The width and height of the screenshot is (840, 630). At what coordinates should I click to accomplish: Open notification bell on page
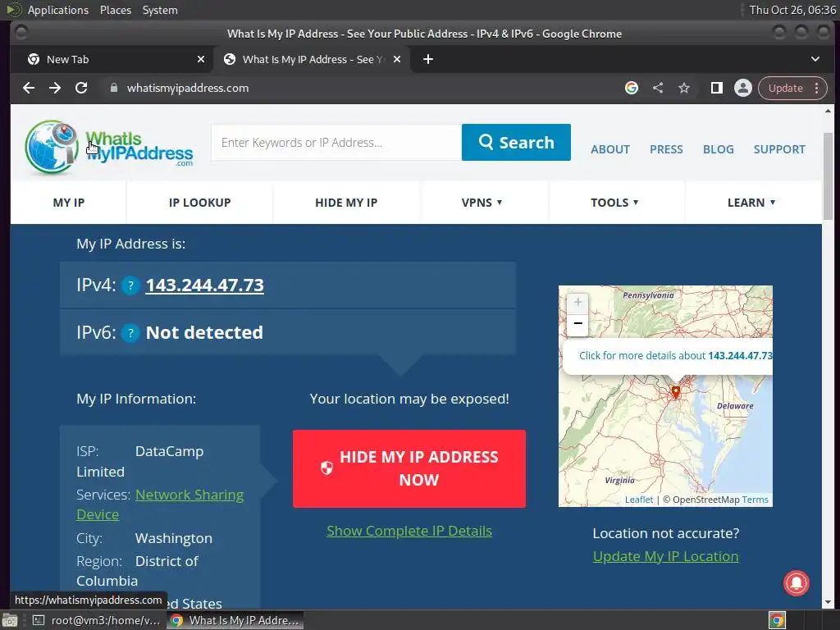[797, 583]
